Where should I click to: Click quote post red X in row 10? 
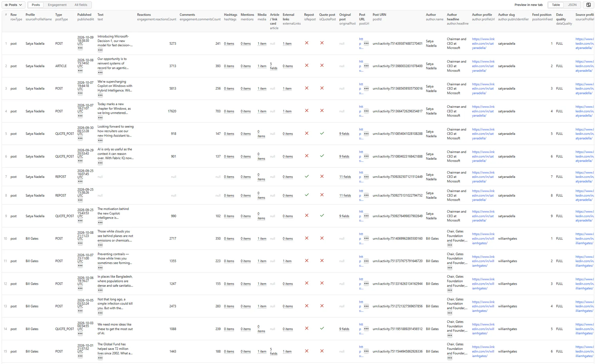click(x=322, y=238)
